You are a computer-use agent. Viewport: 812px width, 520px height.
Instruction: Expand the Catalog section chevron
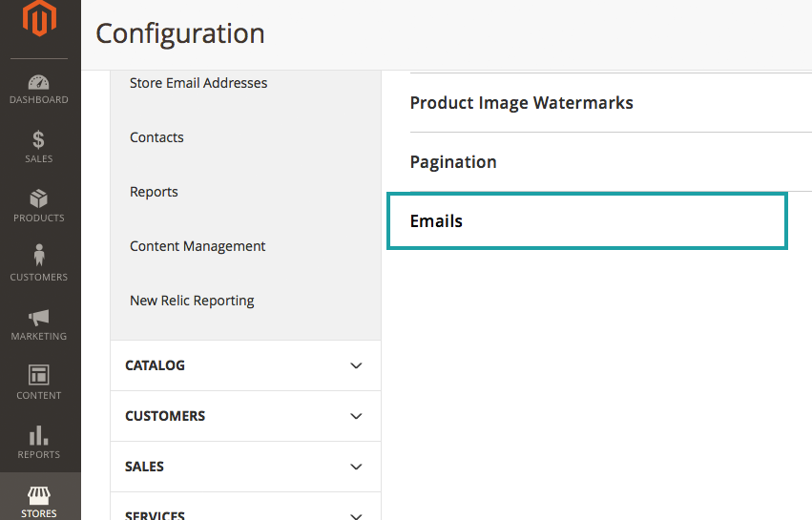[356, 365]
